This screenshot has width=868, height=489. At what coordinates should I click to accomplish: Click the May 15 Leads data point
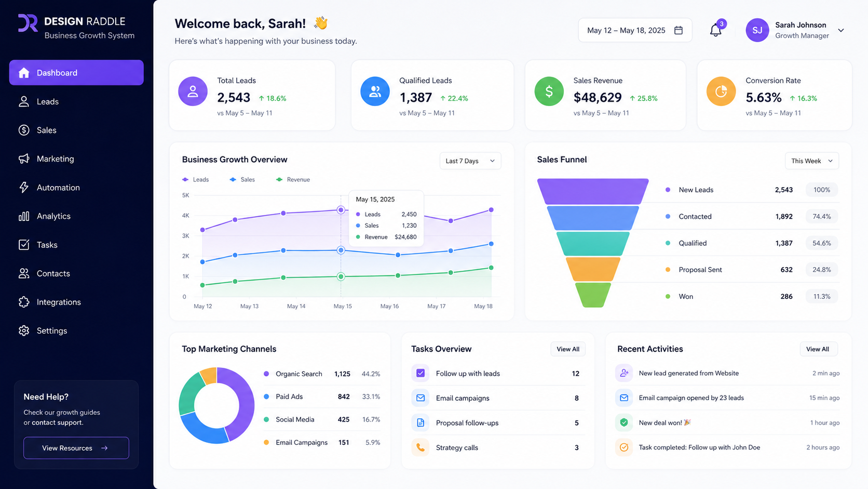pos(341,210)
